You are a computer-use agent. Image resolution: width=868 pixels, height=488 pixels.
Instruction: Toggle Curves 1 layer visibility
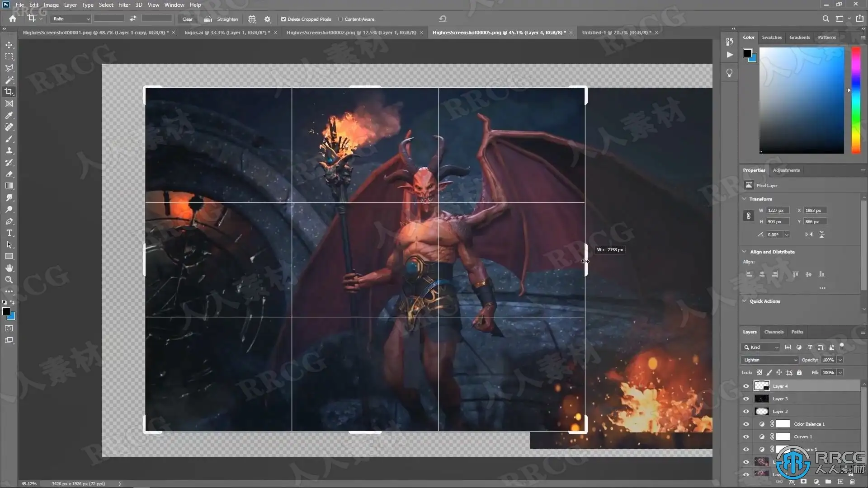(746, 436)
